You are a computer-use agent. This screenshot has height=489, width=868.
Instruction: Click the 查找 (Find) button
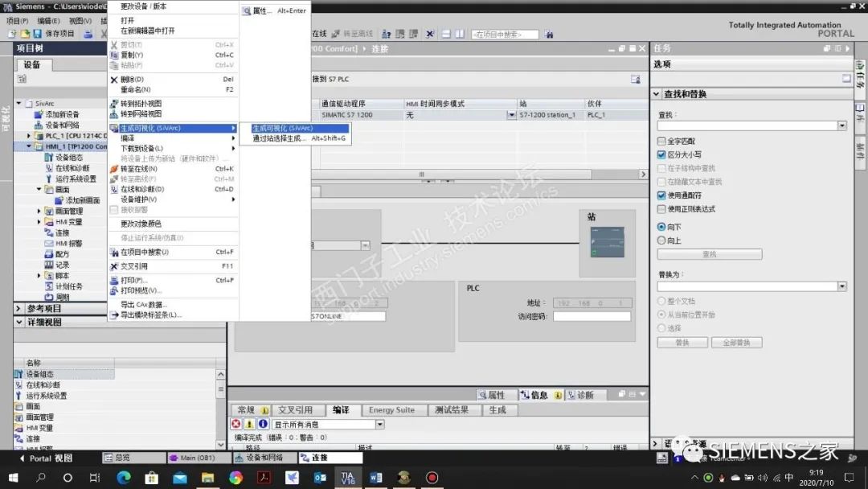click(x=710, y=254)
